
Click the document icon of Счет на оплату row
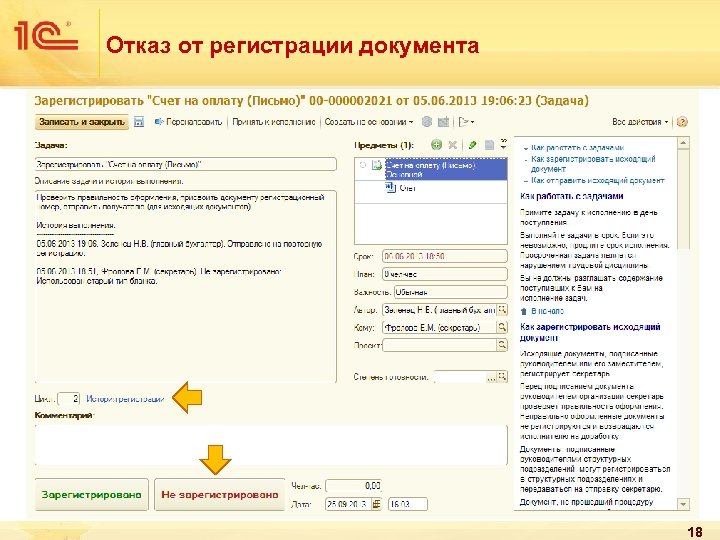coord(377,165)
